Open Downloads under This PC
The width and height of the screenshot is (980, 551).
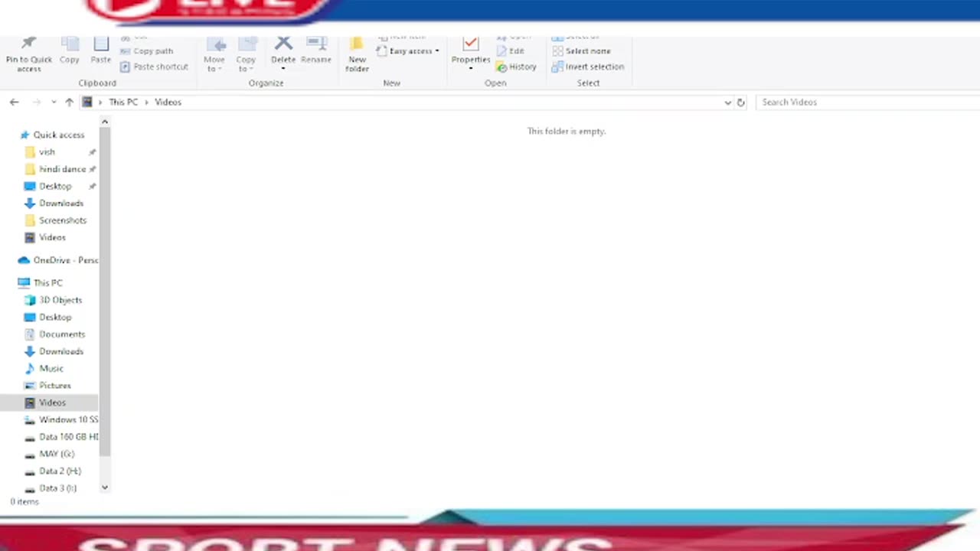click(61, 351)
